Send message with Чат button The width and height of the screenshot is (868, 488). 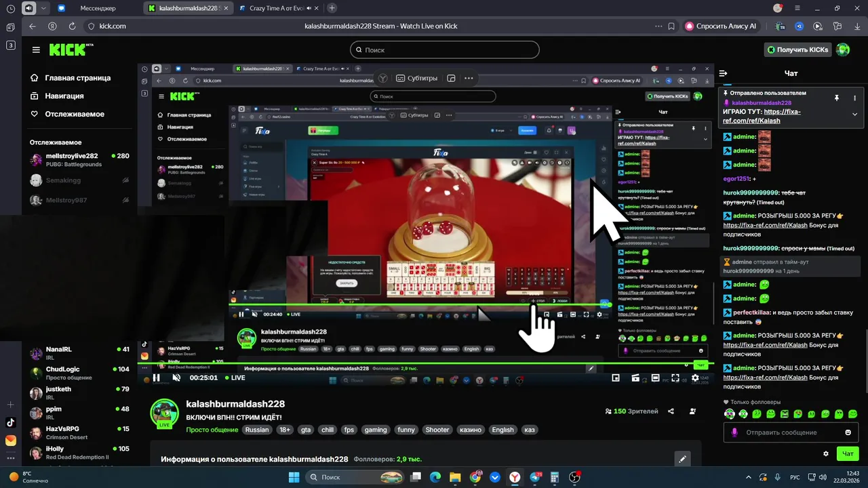click(848, 453)
